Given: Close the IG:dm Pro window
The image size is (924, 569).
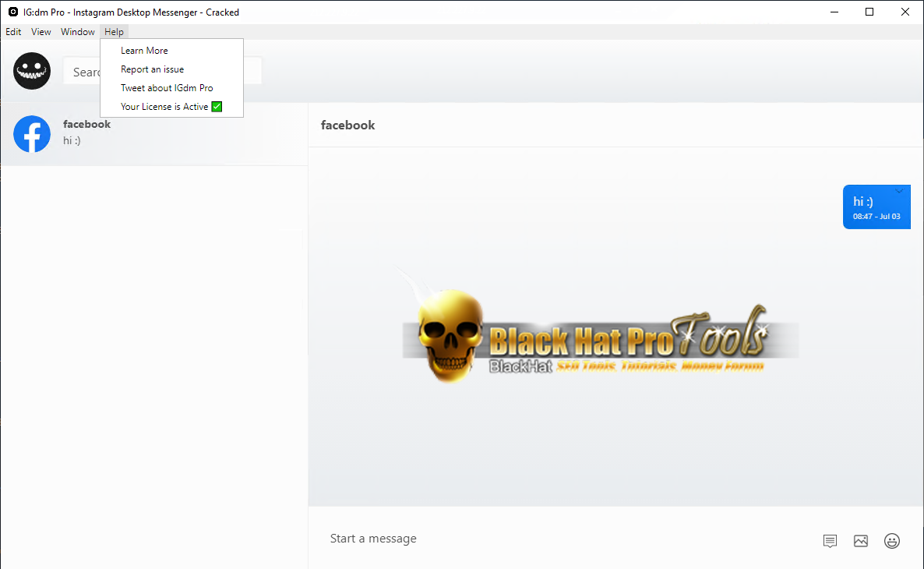Looking at the screenshot, I should tap(905, 12).
